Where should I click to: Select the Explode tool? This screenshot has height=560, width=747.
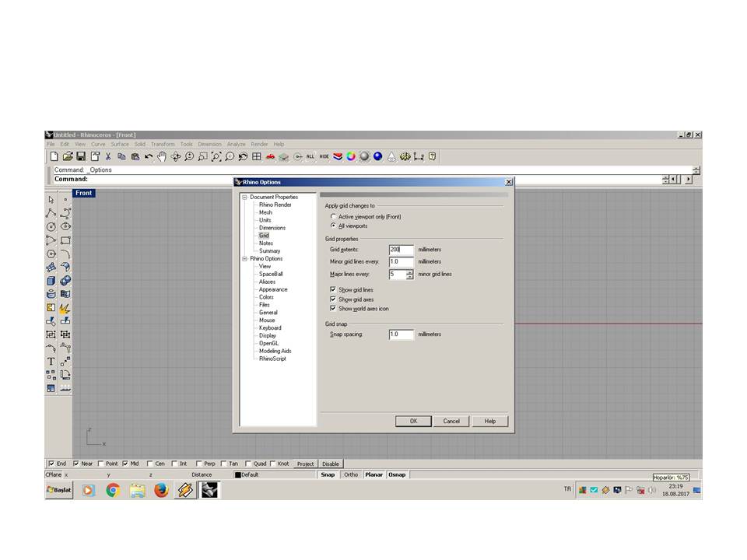tap(65, 308)
